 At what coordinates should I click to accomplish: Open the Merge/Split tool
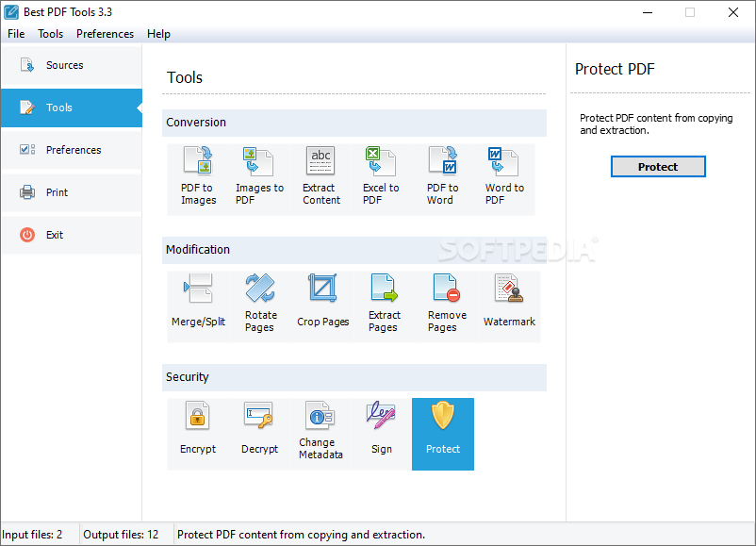(x=198, y=306)
